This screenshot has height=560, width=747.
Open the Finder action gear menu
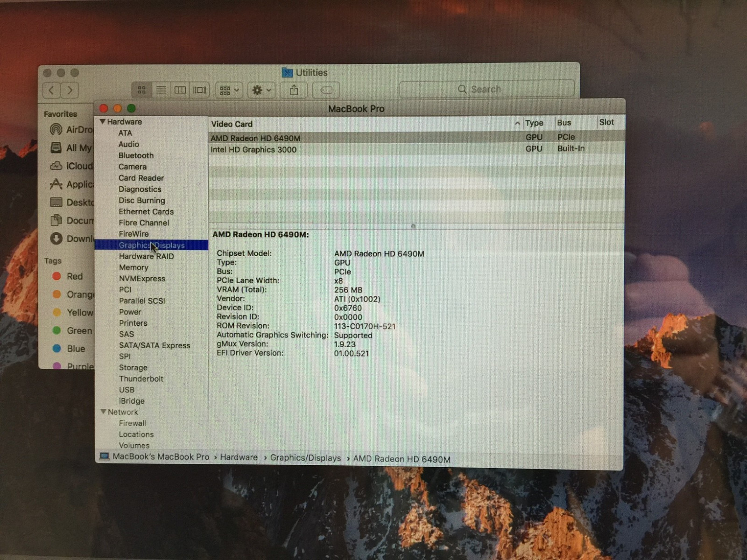(x=261, y=90)
